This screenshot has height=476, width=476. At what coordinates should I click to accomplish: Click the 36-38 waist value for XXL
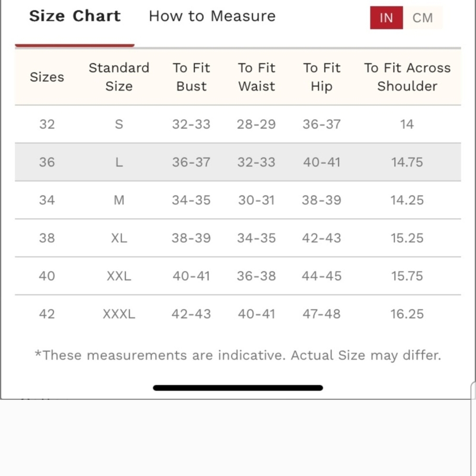257,276
